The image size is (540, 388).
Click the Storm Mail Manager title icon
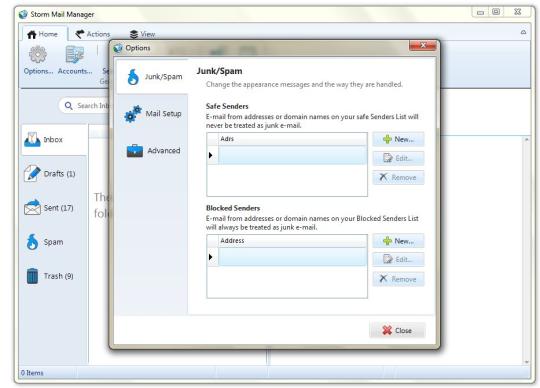click(23, 14)
